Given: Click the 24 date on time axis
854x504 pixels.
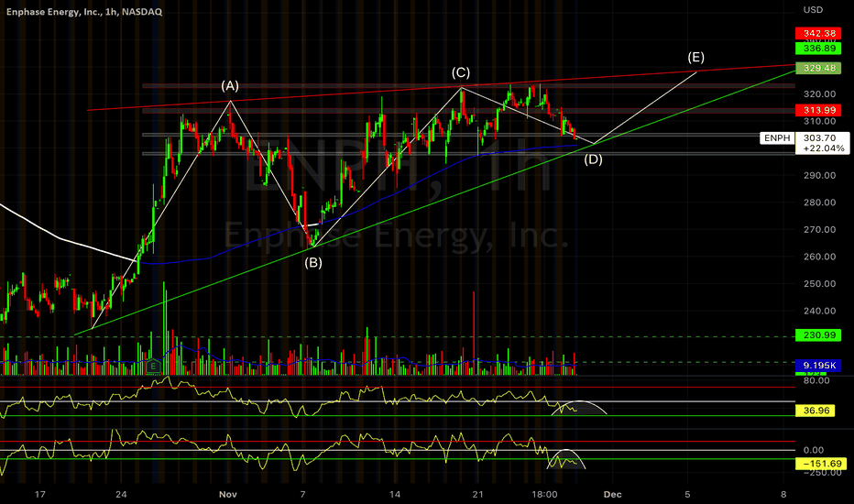Looking at the screenshot, I should pos(121,494).
